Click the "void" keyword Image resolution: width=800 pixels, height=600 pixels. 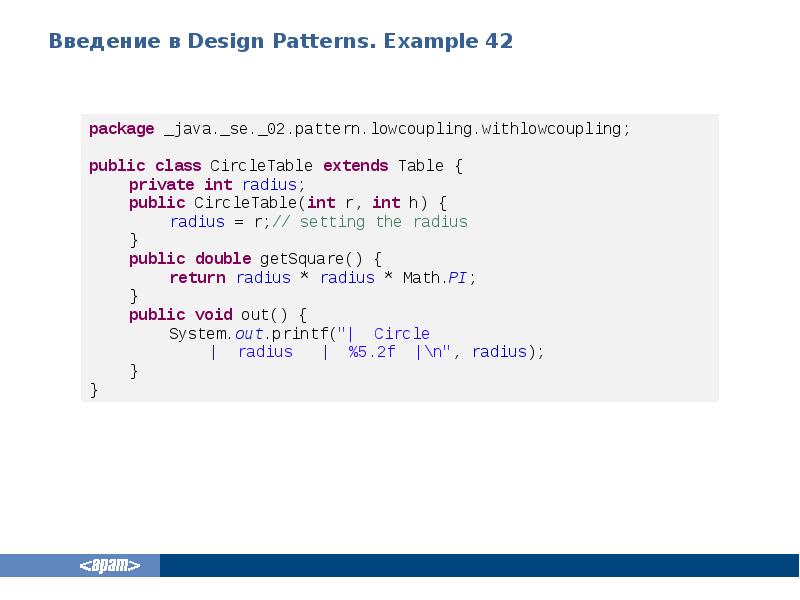tap(213, 315)
